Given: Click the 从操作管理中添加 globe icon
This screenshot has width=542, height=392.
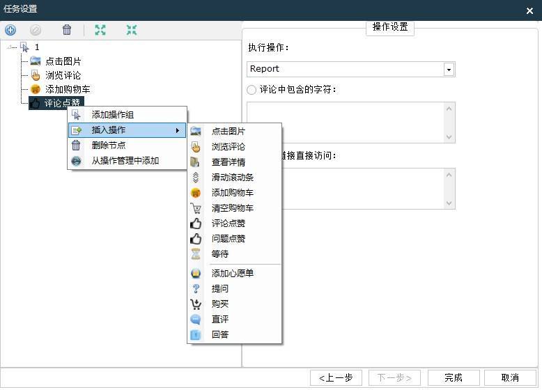Looking at the screenshot, I should coord(76,161).
